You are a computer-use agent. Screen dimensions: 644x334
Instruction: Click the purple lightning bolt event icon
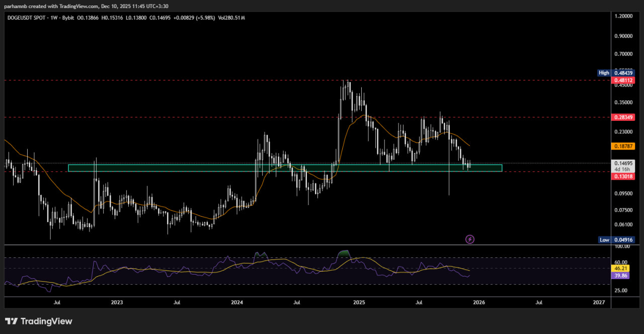tap(469, 239)
